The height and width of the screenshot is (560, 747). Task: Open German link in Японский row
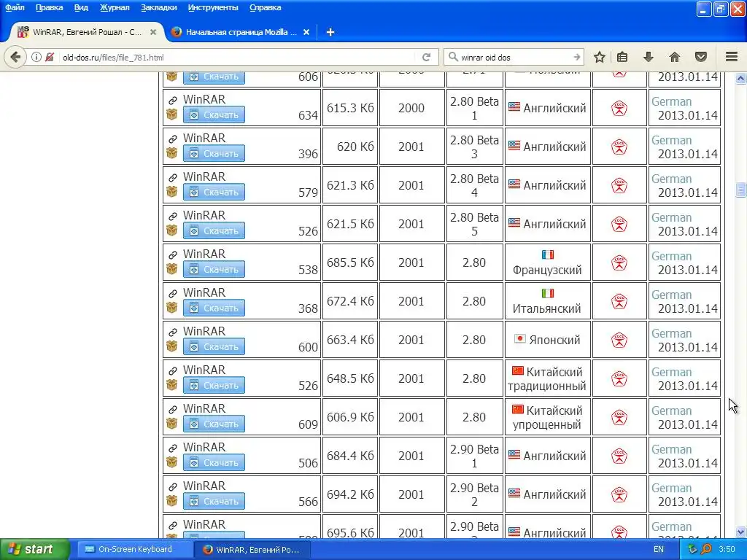(671, 333)
